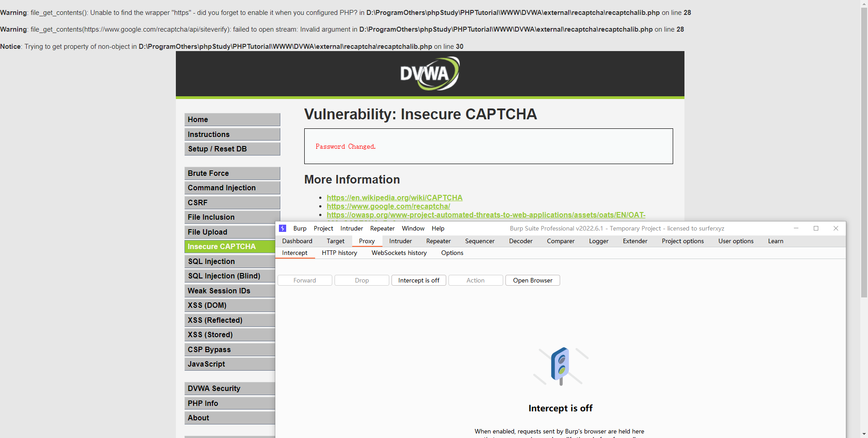Screen dimensions: 868x438
Task: Switch to WebSockets history sub-tab
Action: [399, 253]
